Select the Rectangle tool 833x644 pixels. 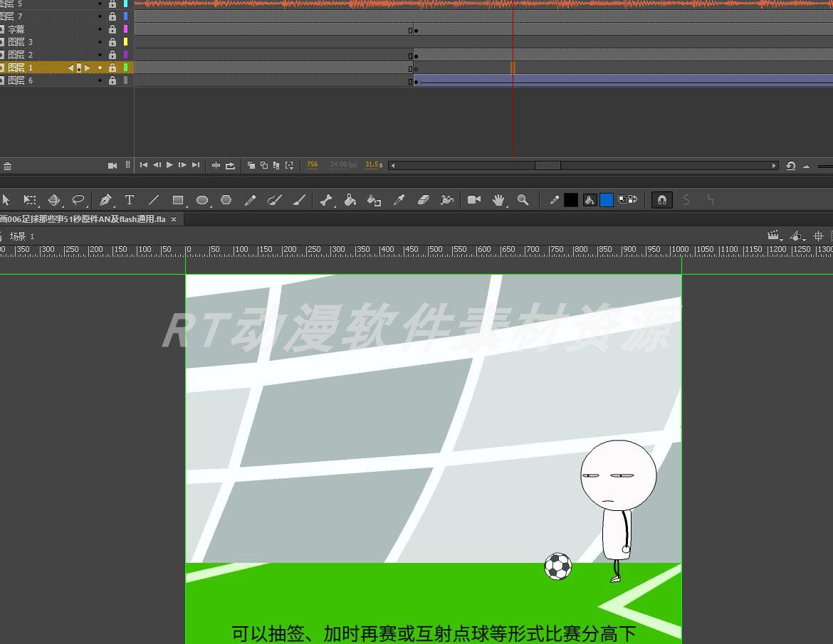(178, 200)
